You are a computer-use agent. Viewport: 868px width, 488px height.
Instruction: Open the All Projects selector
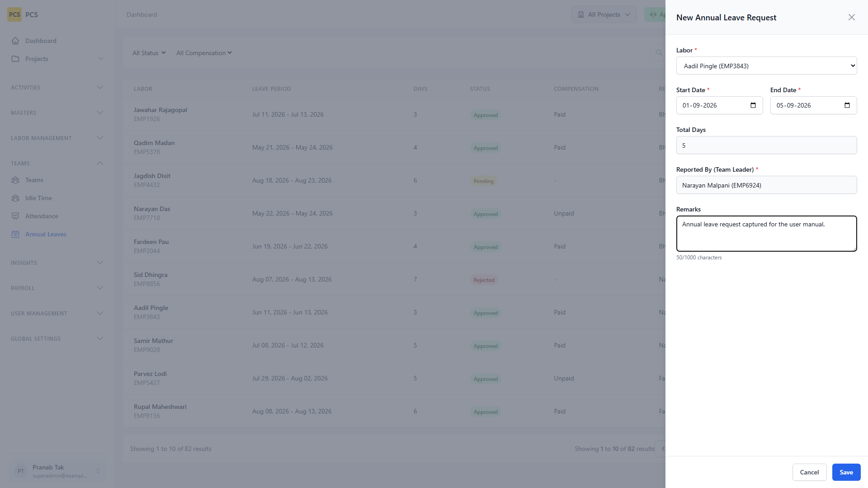coord(604,14)
